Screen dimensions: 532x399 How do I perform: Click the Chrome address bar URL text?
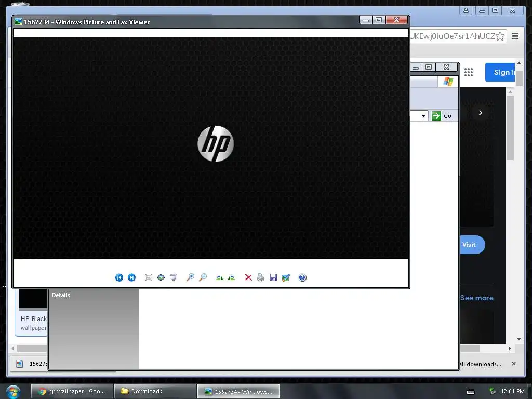coord(453,36)
